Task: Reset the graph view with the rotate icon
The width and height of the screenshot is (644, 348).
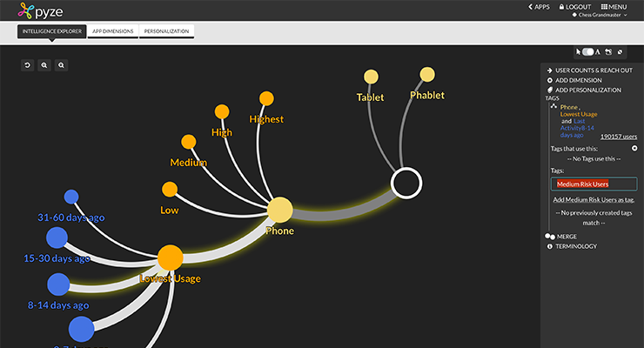Action: [28, 65]
